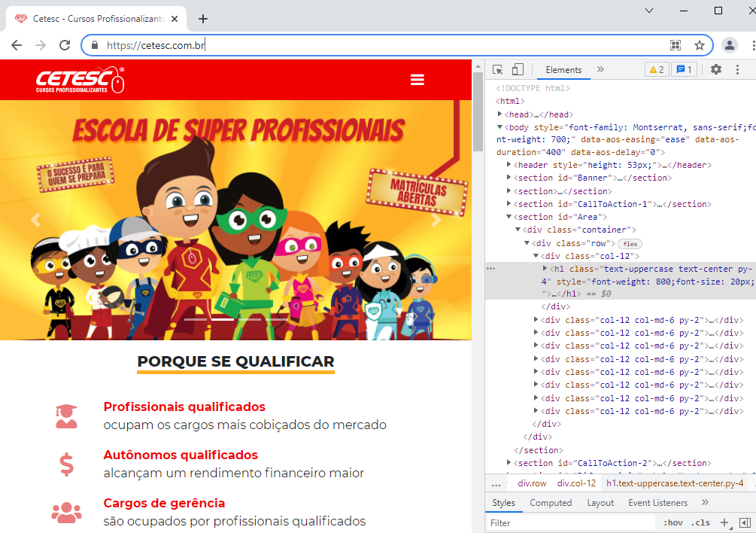Open the warnings counter badge
Screen dimensions: 756x533
pyautogui.click(x=657, y=69)
